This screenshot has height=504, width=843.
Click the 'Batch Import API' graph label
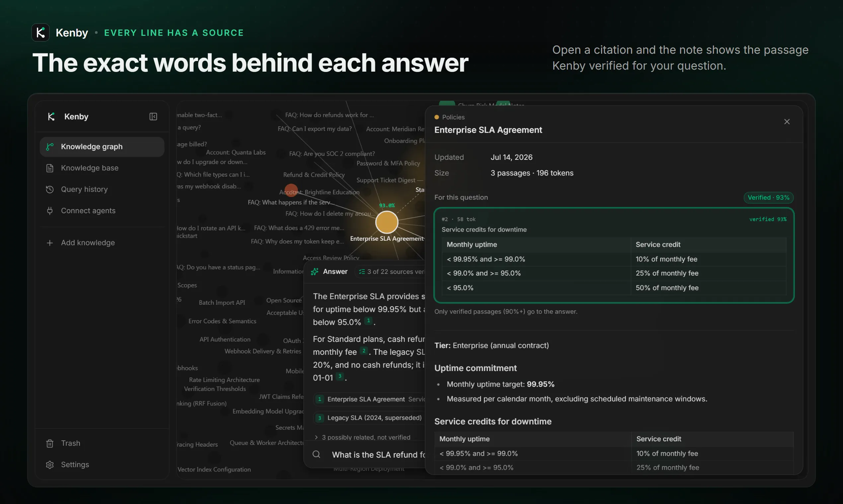click(x=222, y=303)
